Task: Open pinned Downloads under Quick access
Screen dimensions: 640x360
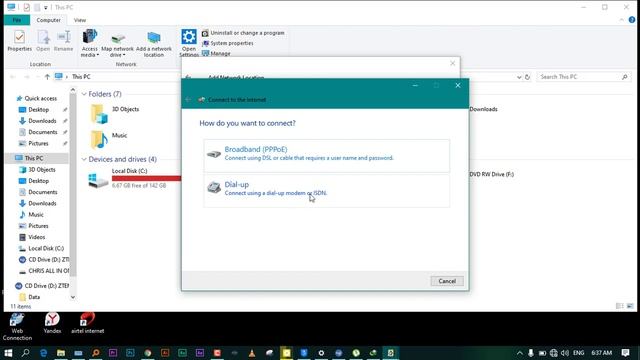Action: click(42, 121)
